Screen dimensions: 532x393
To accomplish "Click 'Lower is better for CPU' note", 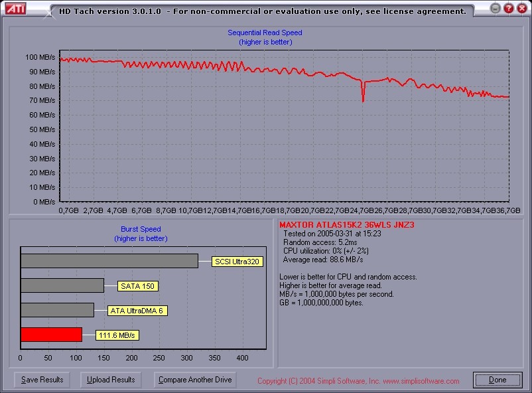I will [348, 277].
